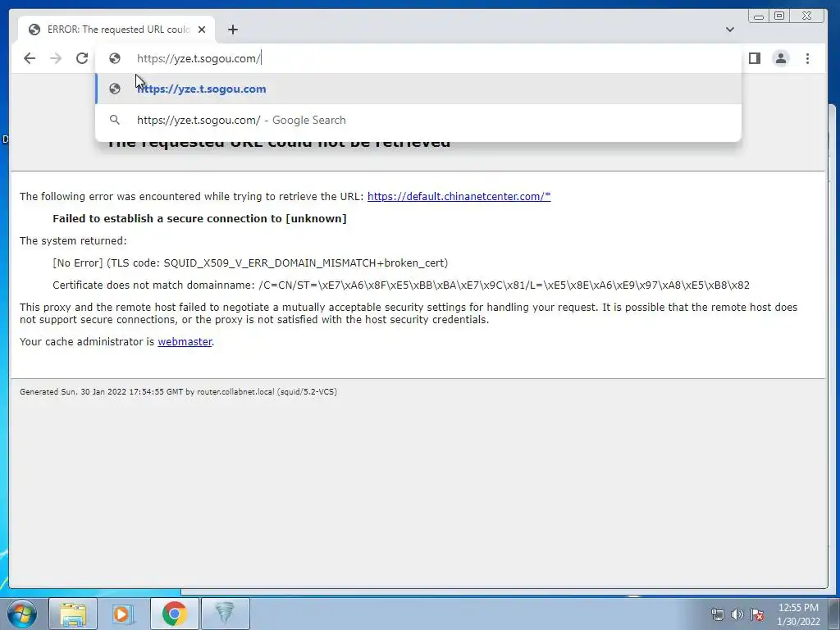Click the network tray icon
This screenshot has height=630, width=840.
(x=717, y=614)
